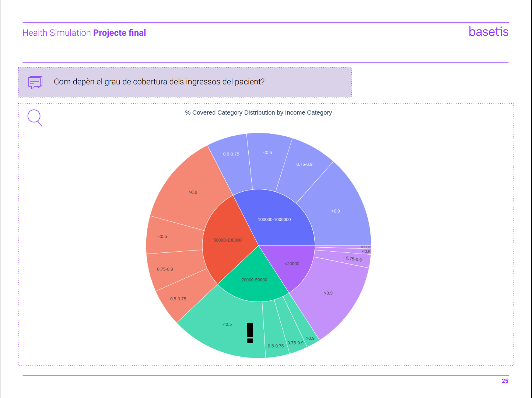Select the 100000-1000000 income center segment
The width and height of the screenshot is (532, 398).
click(x=274, y=219)
